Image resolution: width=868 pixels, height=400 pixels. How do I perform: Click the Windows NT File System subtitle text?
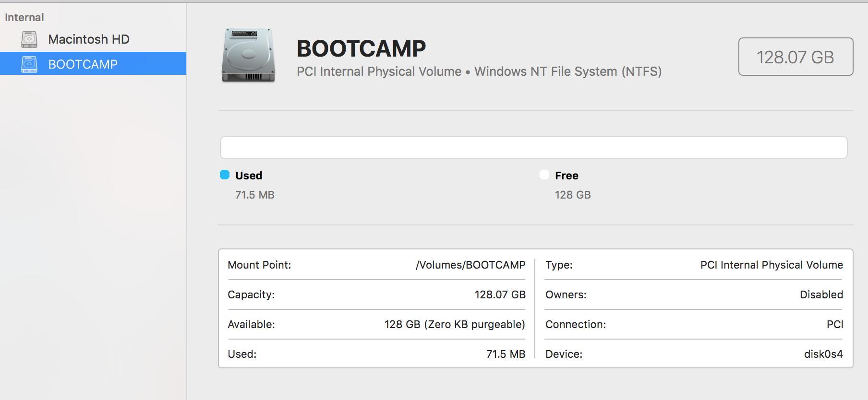click(x=568, y=71)
